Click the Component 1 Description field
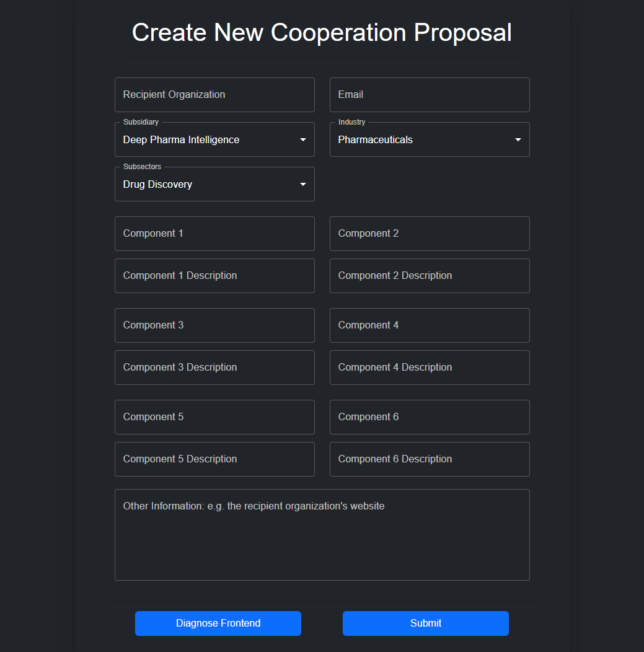Image resolution: width=644 pixels, height=652 pixels. pos(214,276)
